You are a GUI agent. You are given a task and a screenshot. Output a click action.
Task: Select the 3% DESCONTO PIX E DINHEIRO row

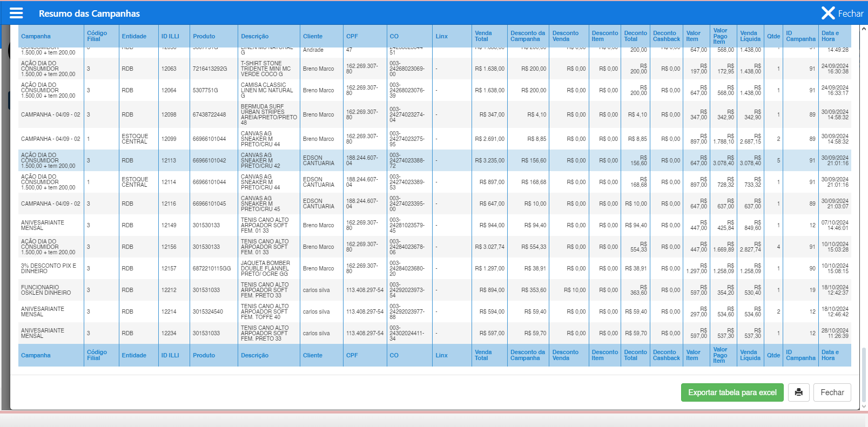(49, 268)
